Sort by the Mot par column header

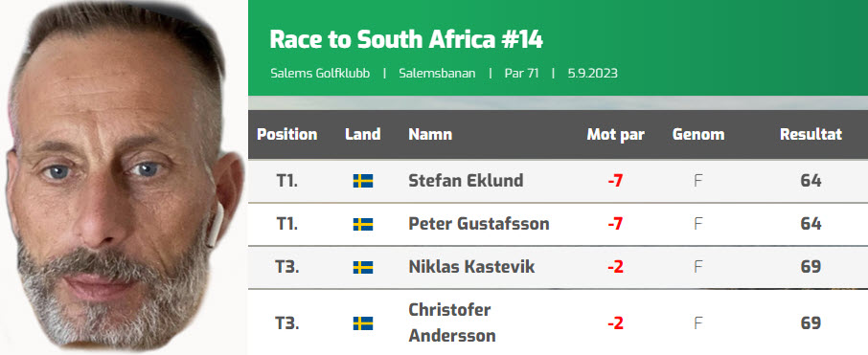[x=616, y=134]
